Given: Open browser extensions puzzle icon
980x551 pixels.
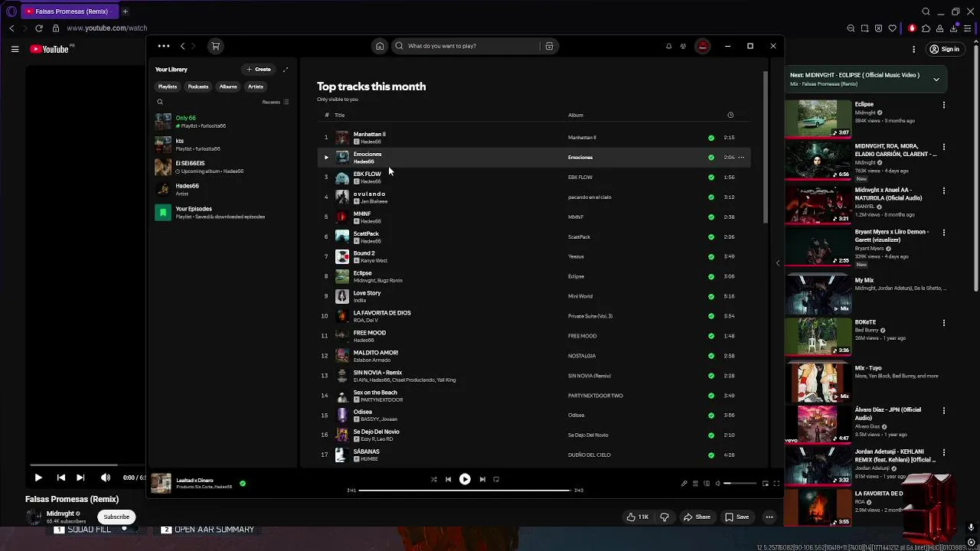Looking at the screenshot, I should [x=926, y=28].
